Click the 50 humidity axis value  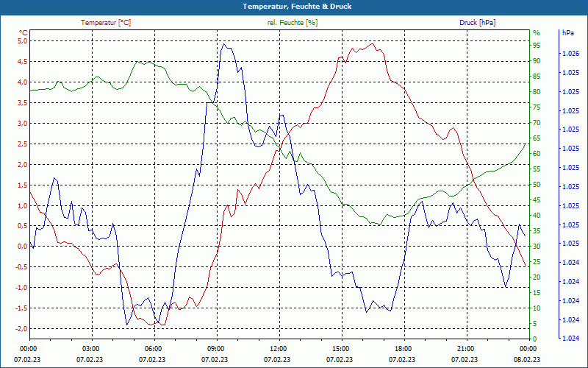tap(537, 185)
